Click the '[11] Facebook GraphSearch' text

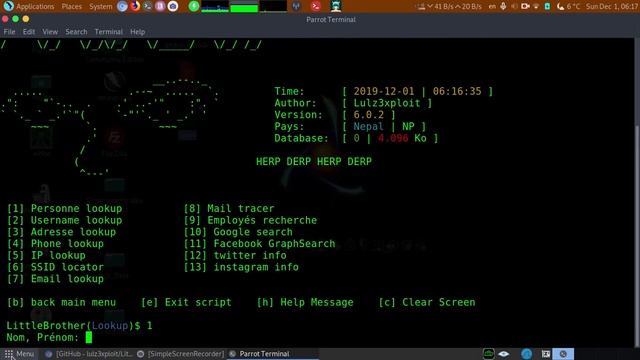coord(259,244)
